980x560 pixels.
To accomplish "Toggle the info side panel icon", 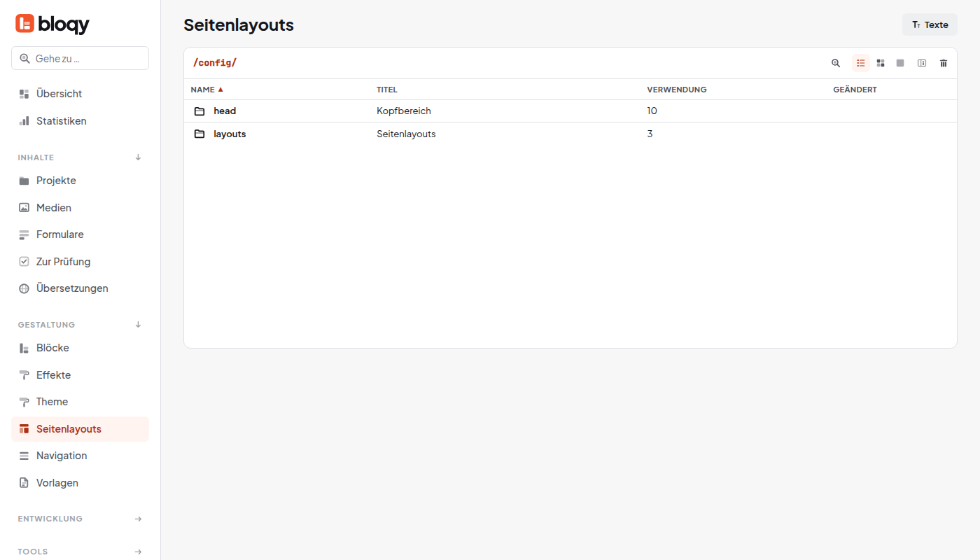I will click(x=922, y=63).
